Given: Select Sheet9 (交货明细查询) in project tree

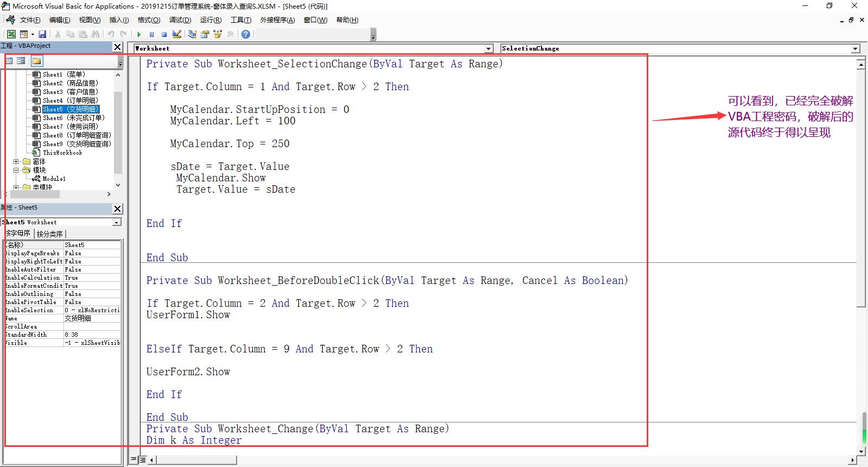Looking at the screenshot, I should [x=76, y=144].
